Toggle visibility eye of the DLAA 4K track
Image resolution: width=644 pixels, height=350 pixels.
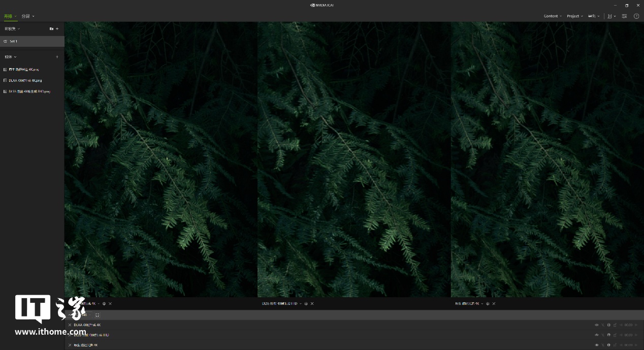[597, 325]
